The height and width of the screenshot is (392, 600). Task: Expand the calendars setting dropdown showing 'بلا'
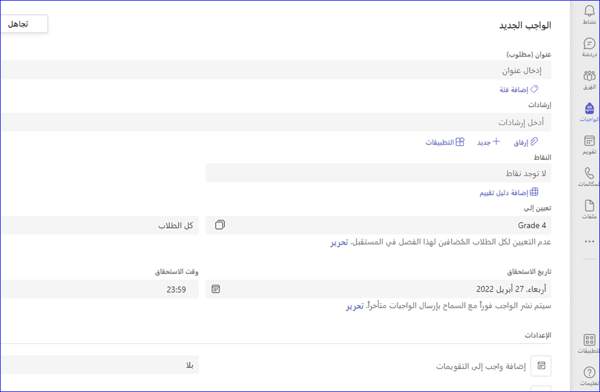[99, 365]
